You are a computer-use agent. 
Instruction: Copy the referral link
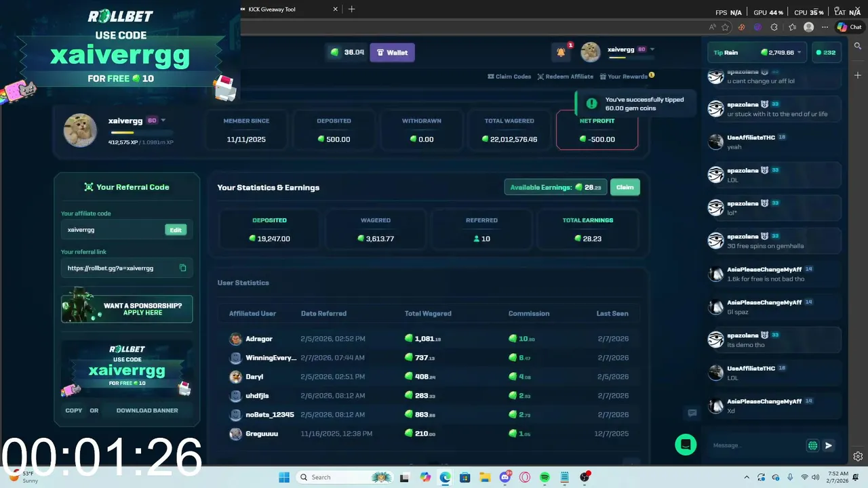point(182,268)
